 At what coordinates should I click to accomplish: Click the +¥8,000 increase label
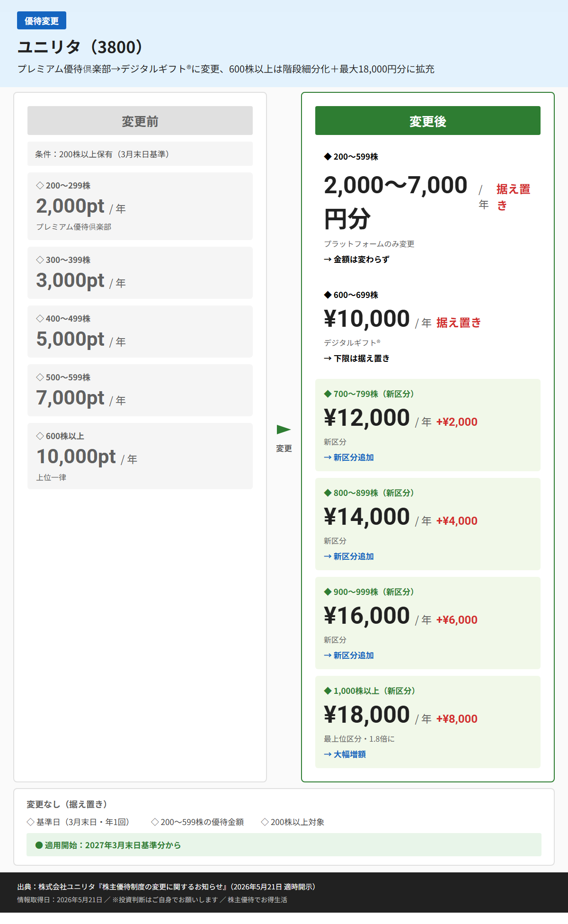coord(457,719)
